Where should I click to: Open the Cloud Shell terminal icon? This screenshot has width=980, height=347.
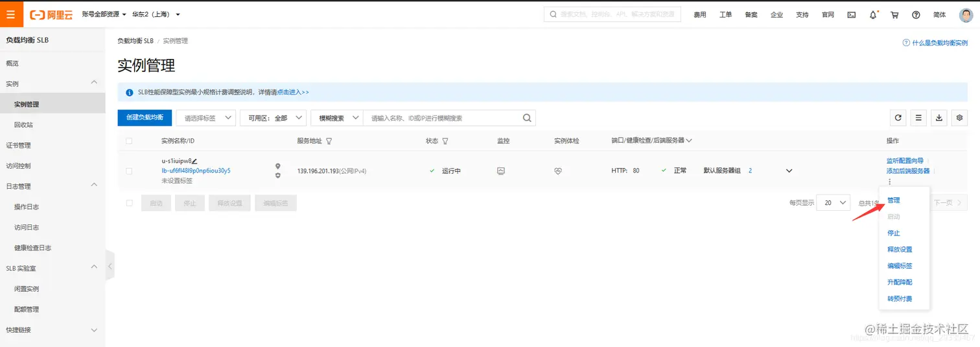pos(852,15)
